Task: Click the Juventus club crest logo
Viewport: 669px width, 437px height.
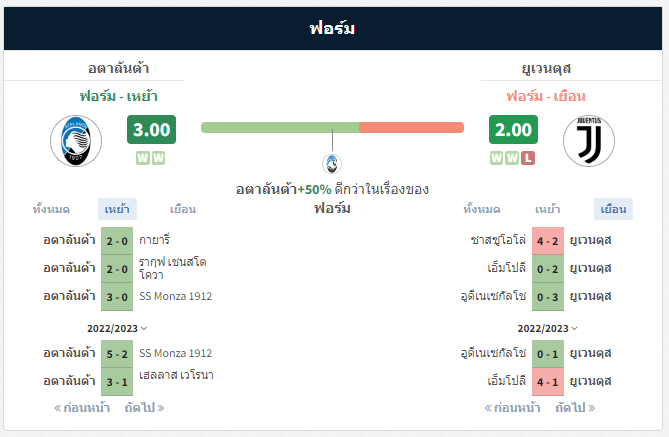Action: click(x=589, y=141)
